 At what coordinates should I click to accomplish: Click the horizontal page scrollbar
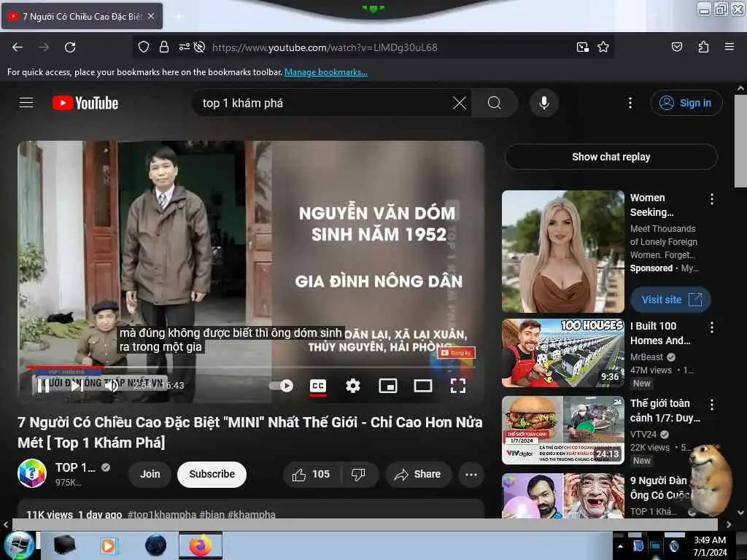coord(365,524)
